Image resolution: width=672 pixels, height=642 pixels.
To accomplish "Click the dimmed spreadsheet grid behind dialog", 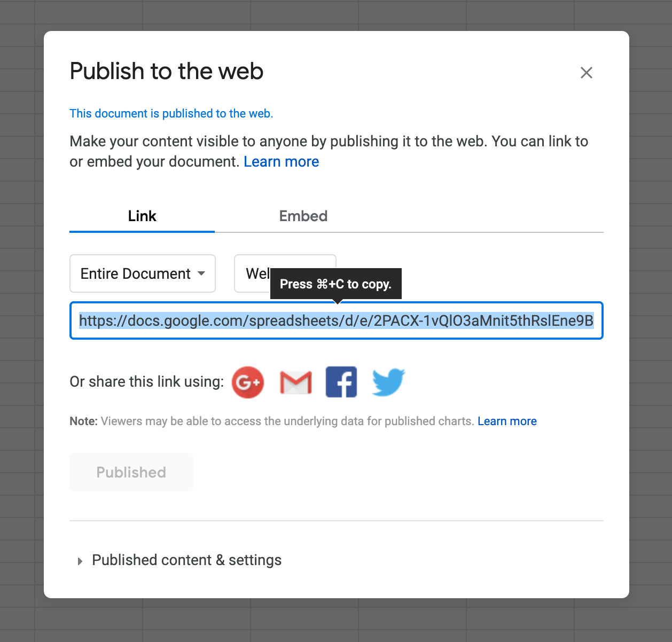I will point(21,320).
